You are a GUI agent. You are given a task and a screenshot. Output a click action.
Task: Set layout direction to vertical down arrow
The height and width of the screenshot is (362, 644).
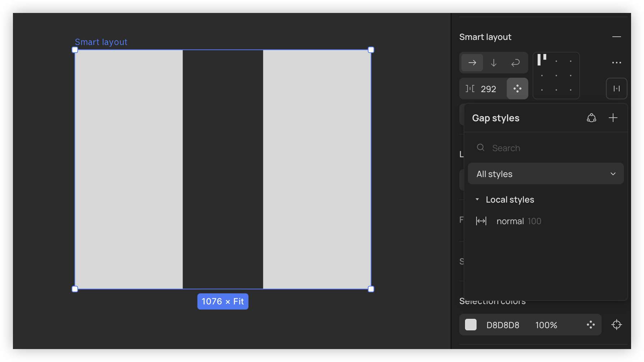(x=494, y=63)
